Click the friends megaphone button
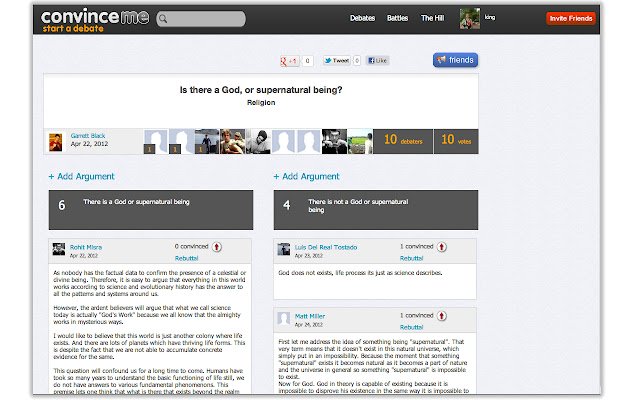This screenshot has width=640, height=400. pyautogui.click(x=455, y=60)
